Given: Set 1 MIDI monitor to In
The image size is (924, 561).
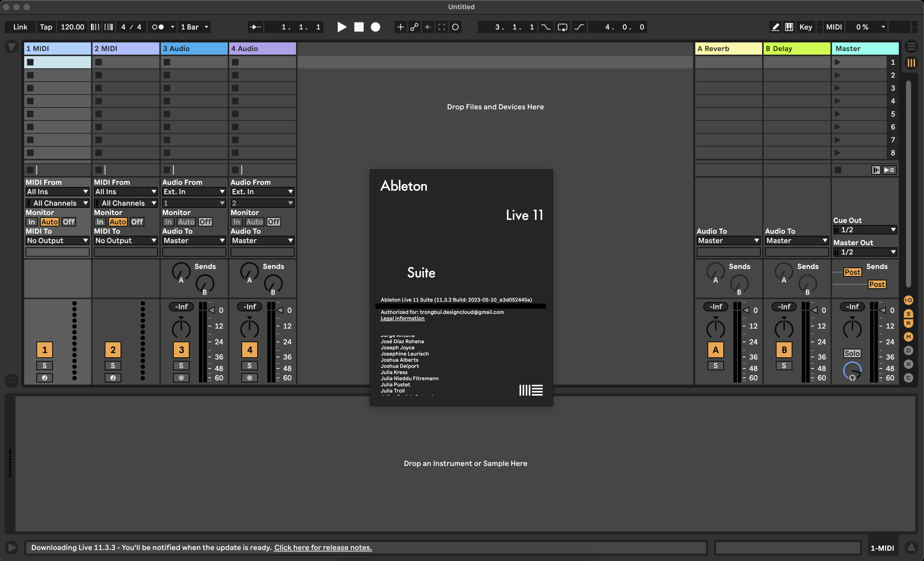Looking at the screenshot, I should tap(32, 222).
